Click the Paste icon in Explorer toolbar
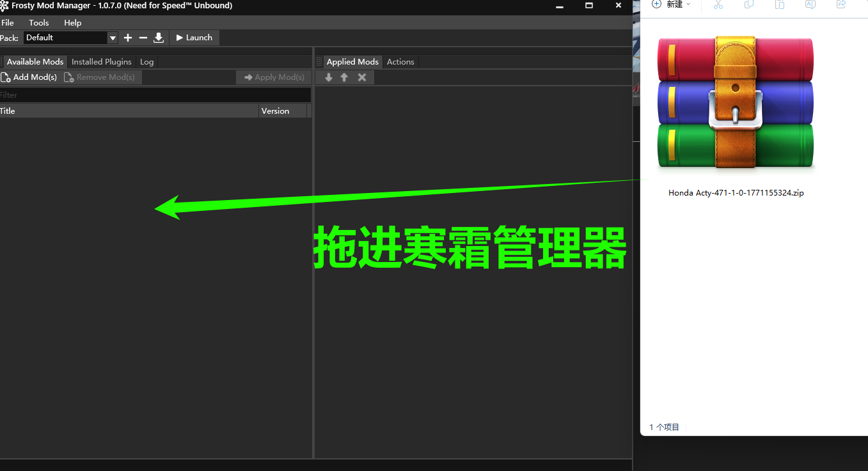Screen dimensions: 868x471 (780, 4)
